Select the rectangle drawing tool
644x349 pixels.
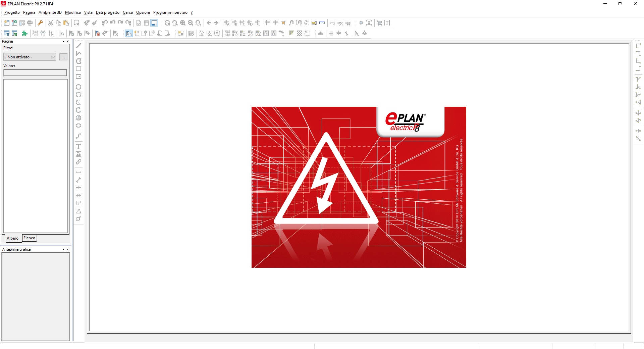point(78,69)
